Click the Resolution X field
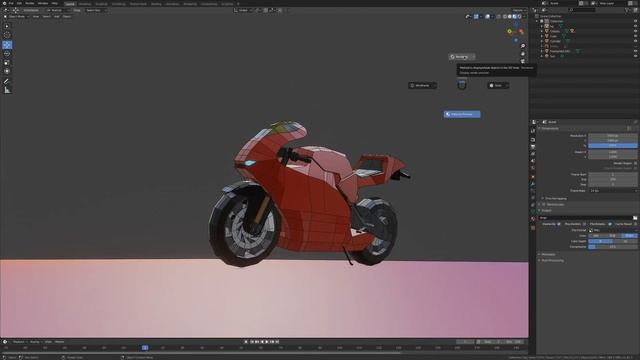The width and height of the screenshot is (640, 360). tap(613, 136)
